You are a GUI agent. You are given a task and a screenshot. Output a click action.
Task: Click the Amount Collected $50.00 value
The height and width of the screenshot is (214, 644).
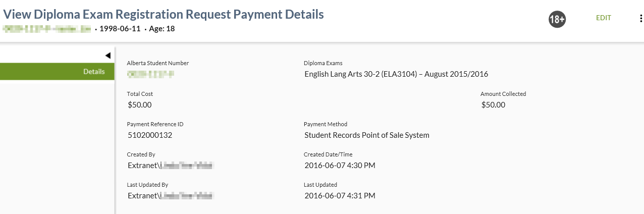click(x=493, y=105)
